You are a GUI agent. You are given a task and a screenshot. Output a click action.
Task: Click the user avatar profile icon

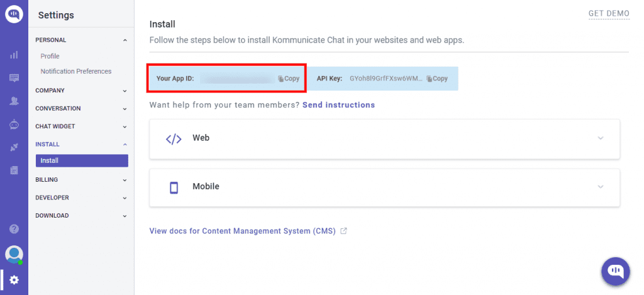(x=14, y=255)
